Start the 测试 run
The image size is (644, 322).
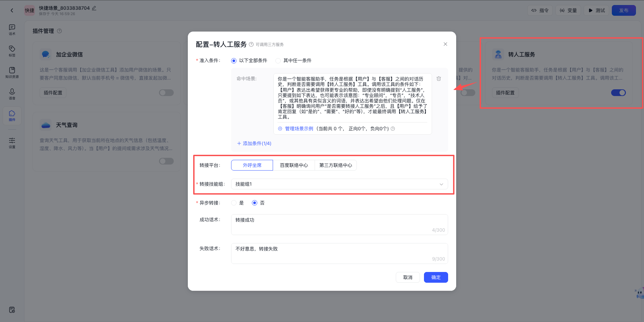coord(596,10)
